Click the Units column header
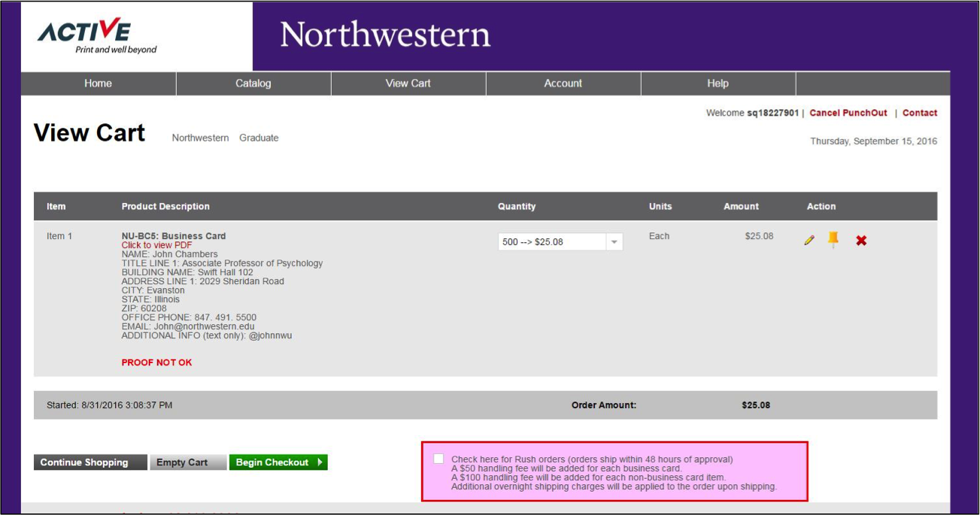980x515 pixels. click(660, 207)
